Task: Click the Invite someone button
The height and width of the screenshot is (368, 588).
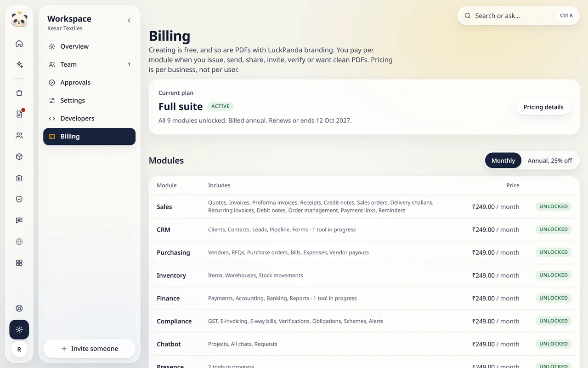Action: (89, 349)
